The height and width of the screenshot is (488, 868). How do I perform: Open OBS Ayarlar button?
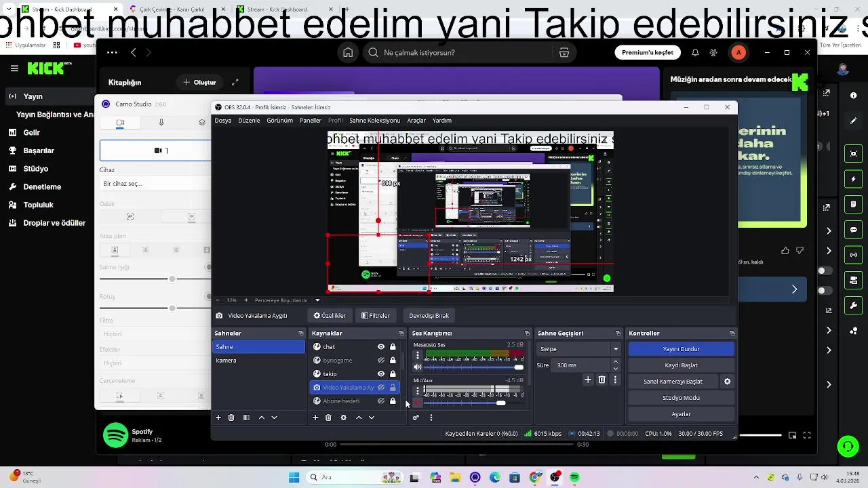pyautogui.click(x=681, y=414)
